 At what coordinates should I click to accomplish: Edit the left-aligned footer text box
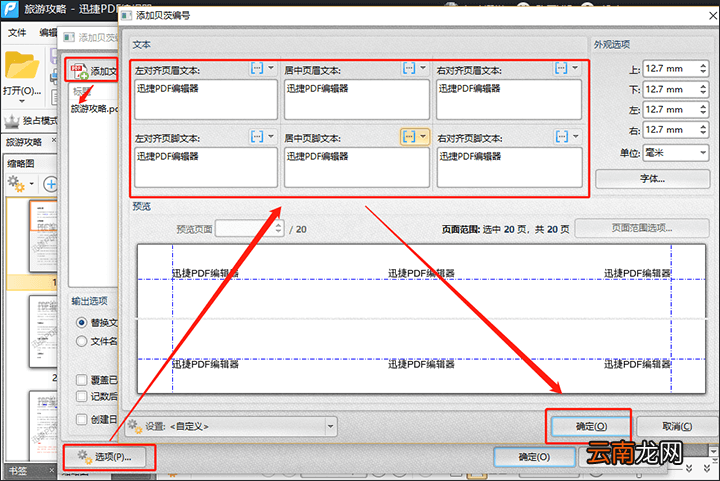[x=206, y=167]
